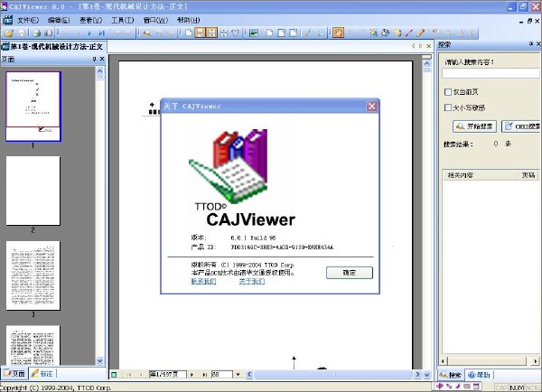This screenshot has width=542, height=392.
Task: Close the 页面 thumbnail panel
Action: [102, 59]
